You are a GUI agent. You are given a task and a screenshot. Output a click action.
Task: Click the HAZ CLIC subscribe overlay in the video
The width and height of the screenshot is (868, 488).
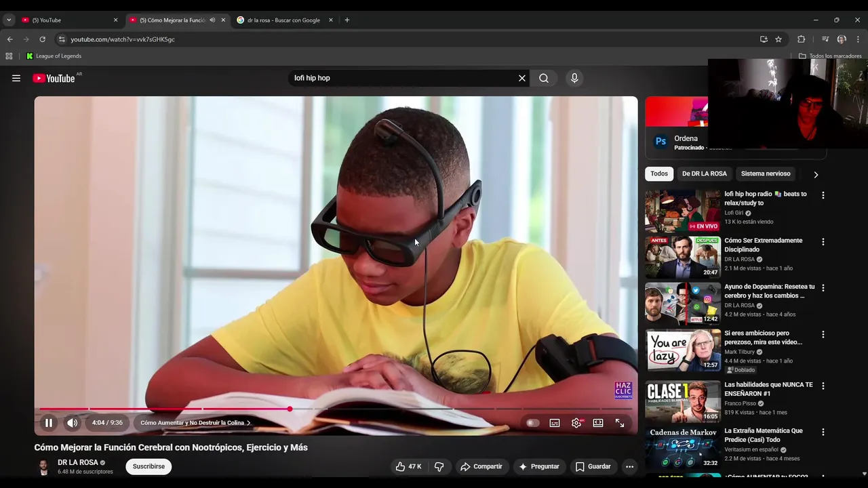623,390
